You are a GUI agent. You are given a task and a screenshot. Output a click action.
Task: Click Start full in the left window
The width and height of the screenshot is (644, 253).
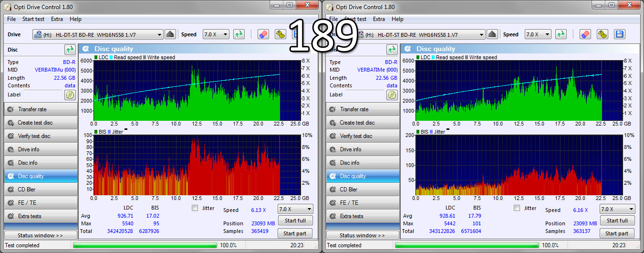pyautogui.click(x=295, y=221)
